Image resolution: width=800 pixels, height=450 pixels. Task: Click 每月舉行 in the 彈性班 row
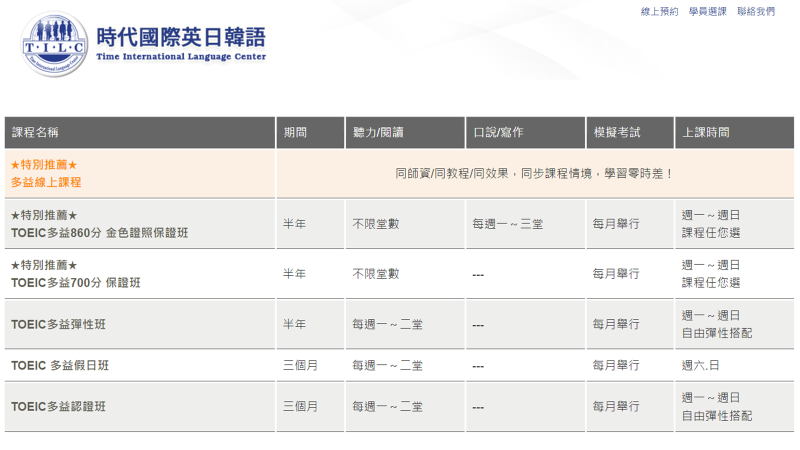point(616,324)
